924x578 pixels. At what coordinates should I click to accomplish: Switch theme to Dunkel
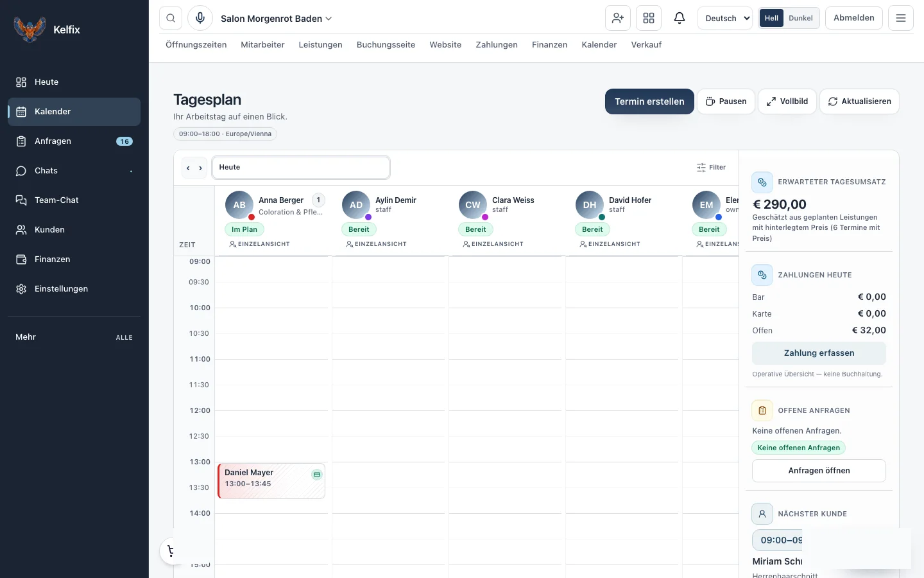click(801, 18)
